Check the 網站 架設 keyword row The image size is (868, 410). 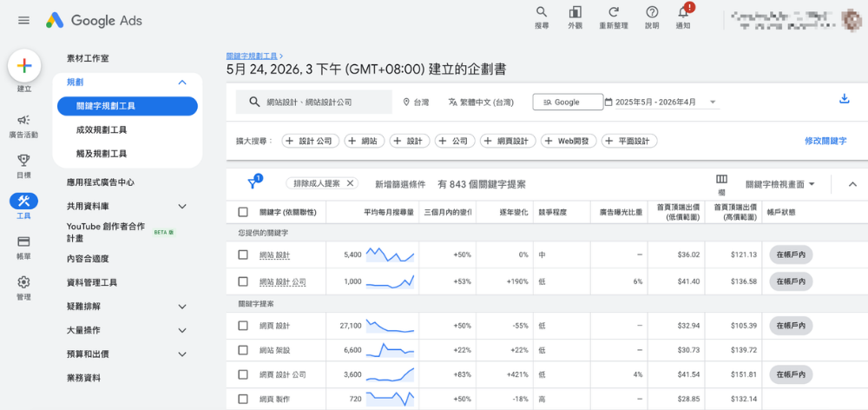243,350
